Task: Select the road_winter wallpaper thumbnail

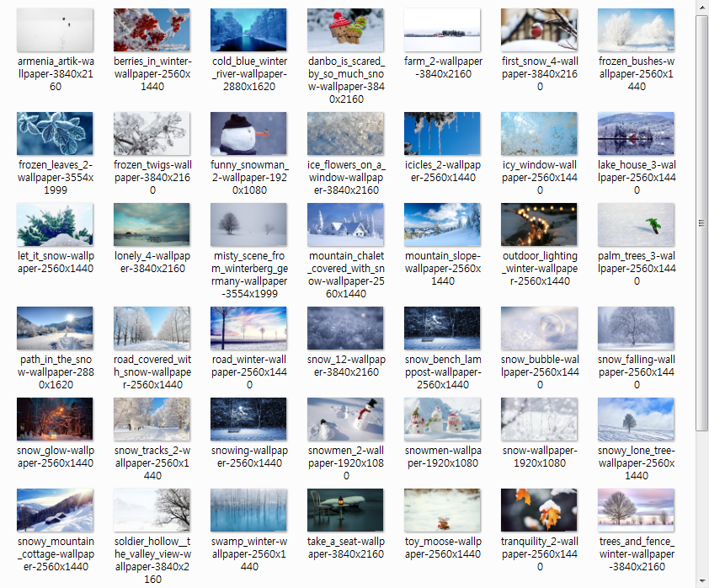Action: (248, 329)
